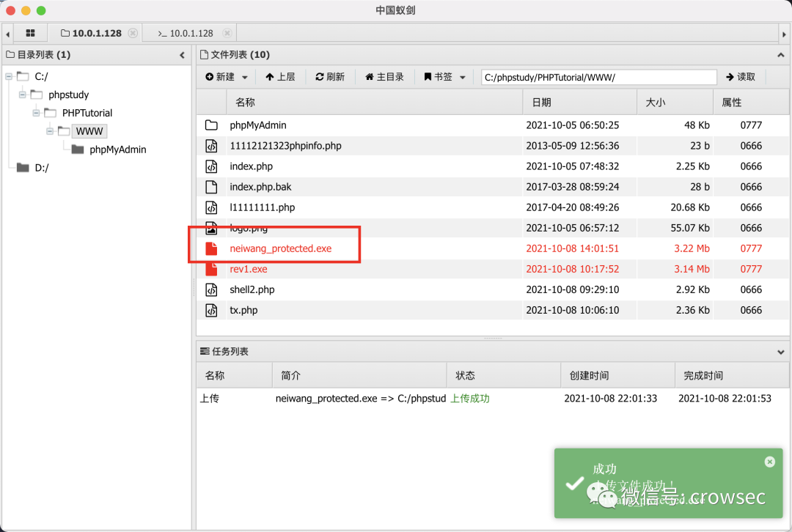Viewport: 792px width, 532px height.
Task: Click the 读取 read button
Action: click(741, 77)
